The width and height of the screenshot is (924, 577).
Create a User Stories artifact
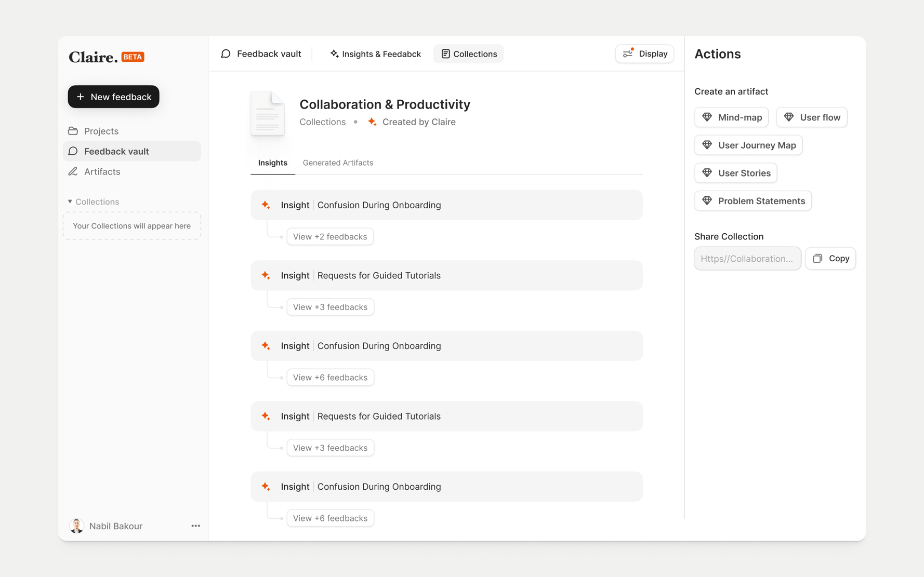pyautogui.click(x=736, y=173)
